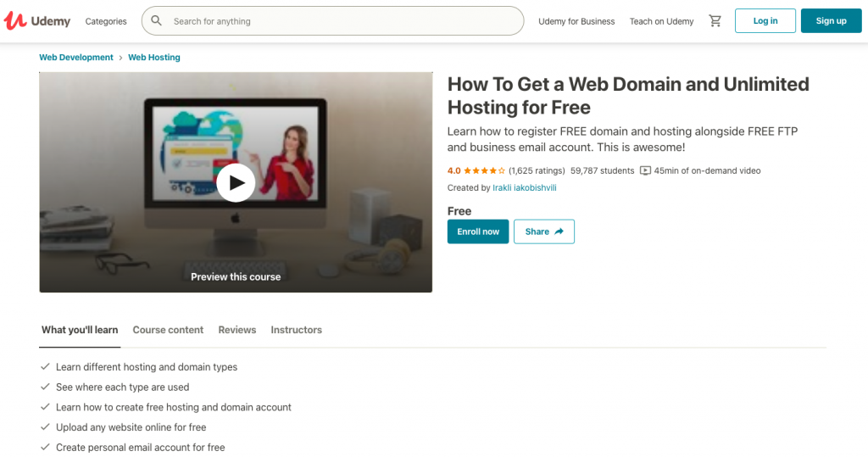Switch to the Reviews tab
The width and height of the screenshot is (868, 457).
[237, 330]
